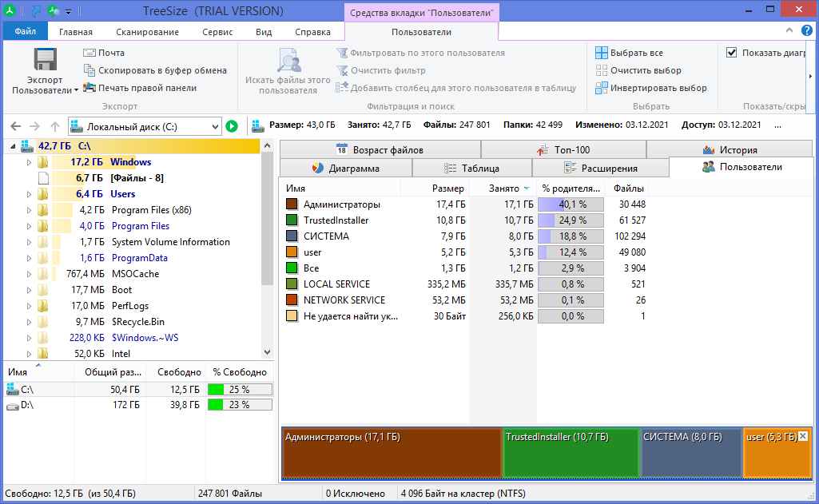Click the green start scan button
This screenshot has width=819, height=504.
[232, 126]
